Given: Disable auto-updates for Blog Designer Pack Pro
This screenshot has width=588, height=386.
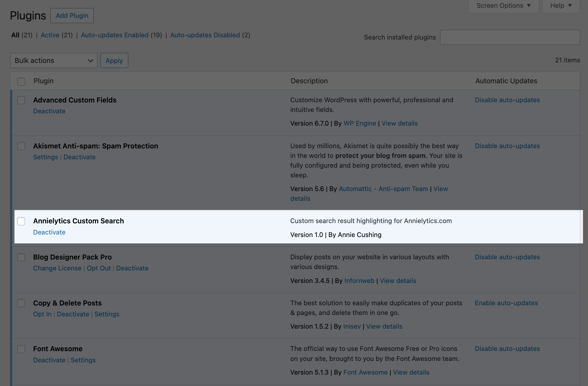Looking at the screenshot, I should [507, 257].
